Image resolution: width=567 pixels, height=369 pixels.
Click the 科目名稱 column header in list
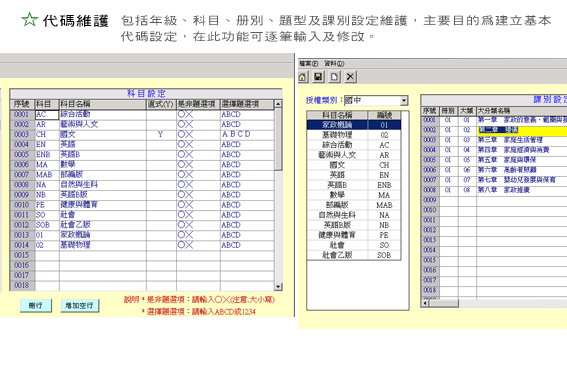pyautogui.click(x=337, y=115)
